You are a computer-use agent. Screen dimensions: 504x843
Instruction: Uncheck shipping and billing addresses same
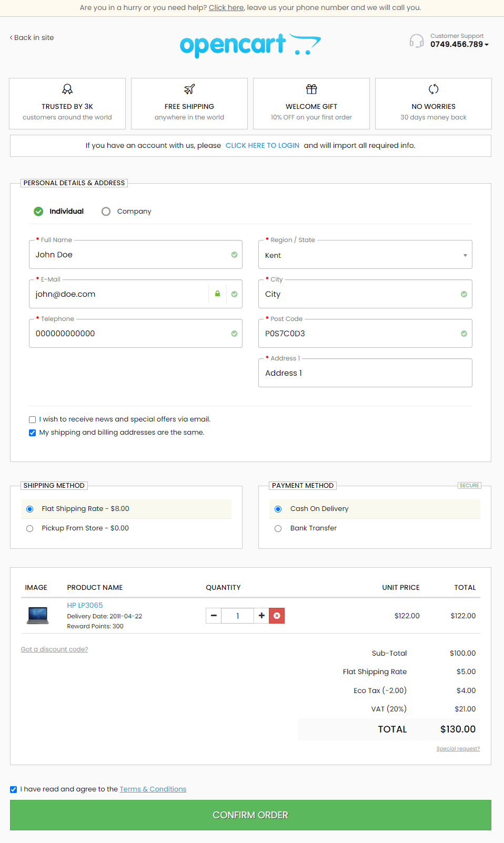tap(33, 433)
